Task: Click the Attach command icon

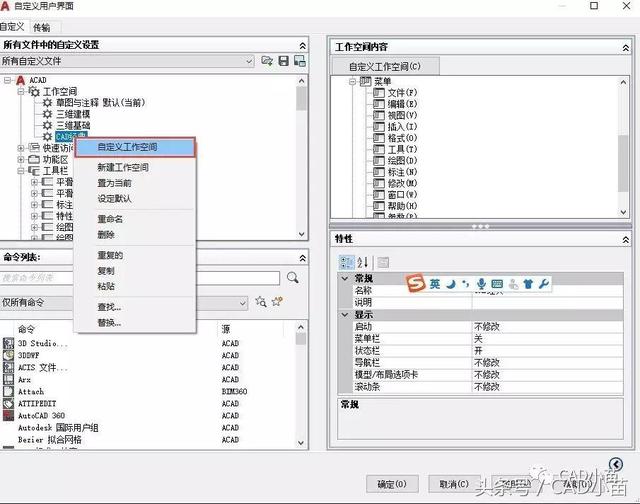Action: tap(8, 391)
